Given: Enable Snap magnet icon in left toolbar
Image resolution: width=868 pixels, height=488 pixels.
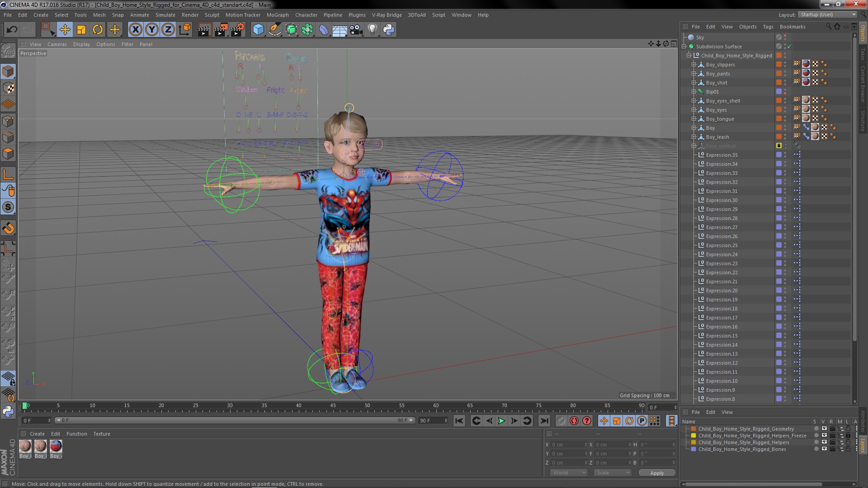Looking at the screenshot, I should tap(8, 229).
